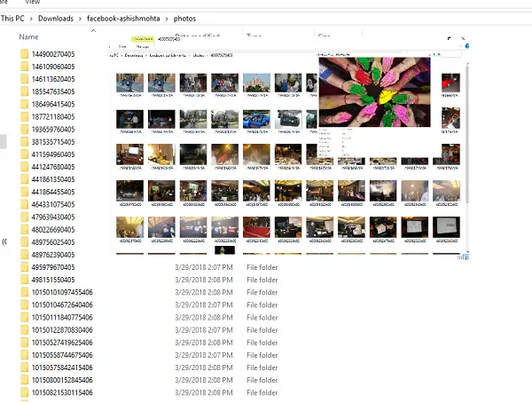This screenshot has height=403, width=532.
Task: Open the red auditorium seats photo thumbnail
Action: (256, 227)
